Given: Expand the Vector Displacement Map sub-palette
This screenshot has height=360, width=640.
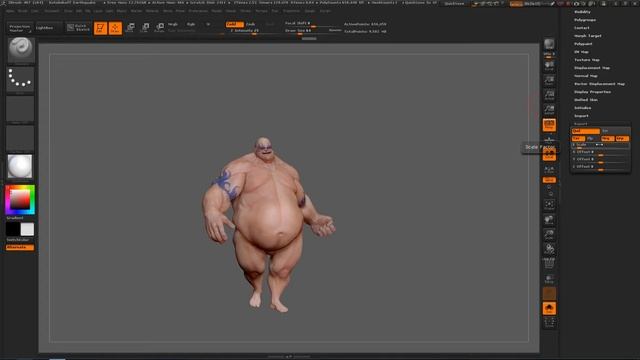Looking at the screenshot, I should tap(599, 84).
